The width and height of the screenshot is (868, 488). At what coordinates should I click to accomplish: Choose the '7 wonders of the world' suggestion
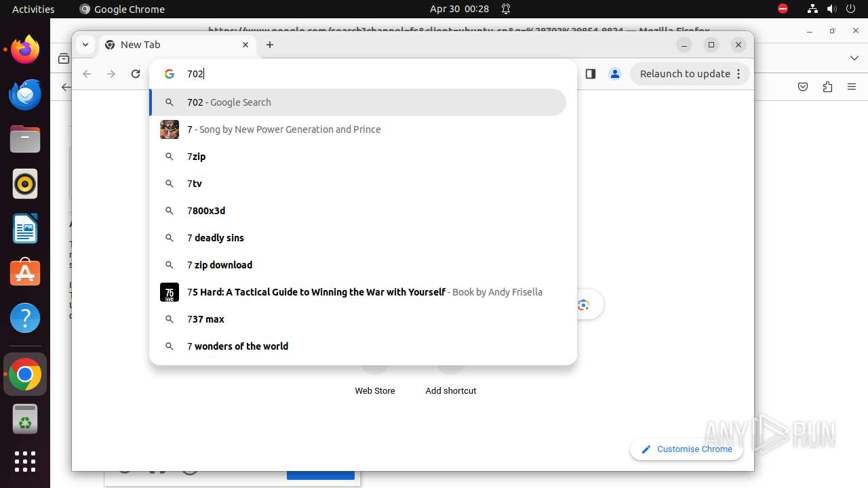point(358,346)
